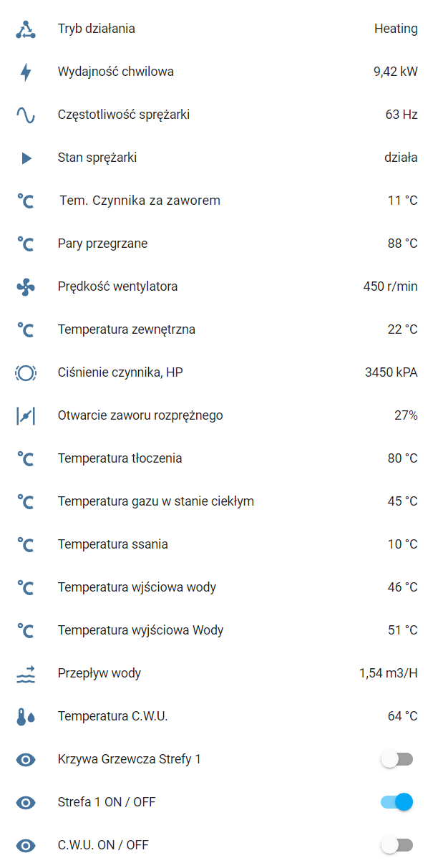The image size is (428, 868).
Task: Enable the C.W.U. ON / OFF switch
Action: (397, 845)
